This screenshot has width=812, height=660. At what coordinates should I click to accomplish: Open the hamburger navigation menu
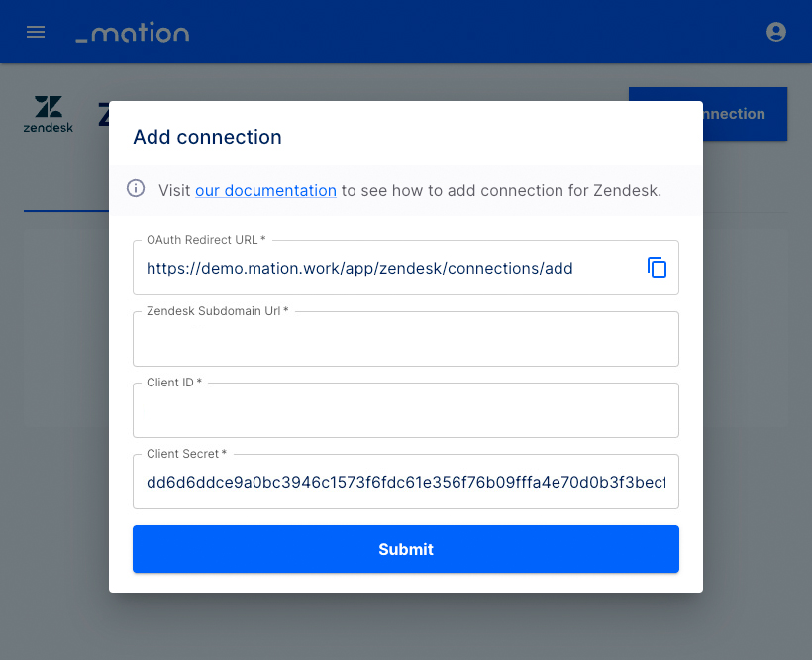(x=36, y=32)
